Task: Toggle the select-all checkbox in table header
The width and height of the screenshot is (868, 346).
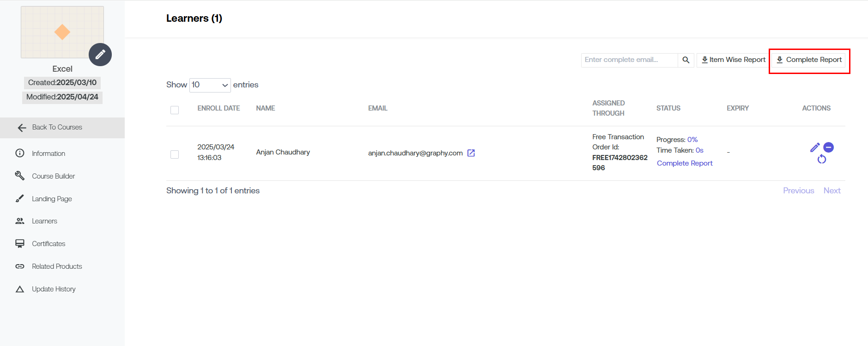Action: 175,110
